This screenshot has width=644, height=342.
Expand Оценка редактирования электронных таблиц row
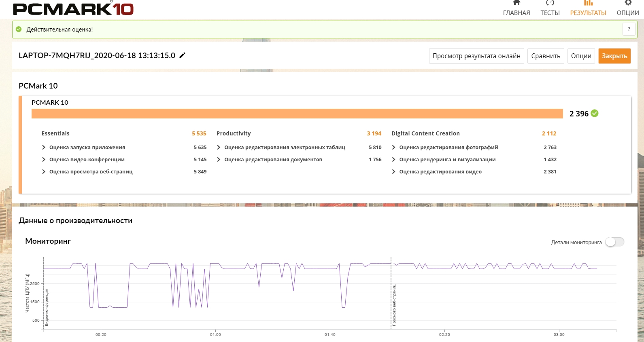click(x=219, y=148)
